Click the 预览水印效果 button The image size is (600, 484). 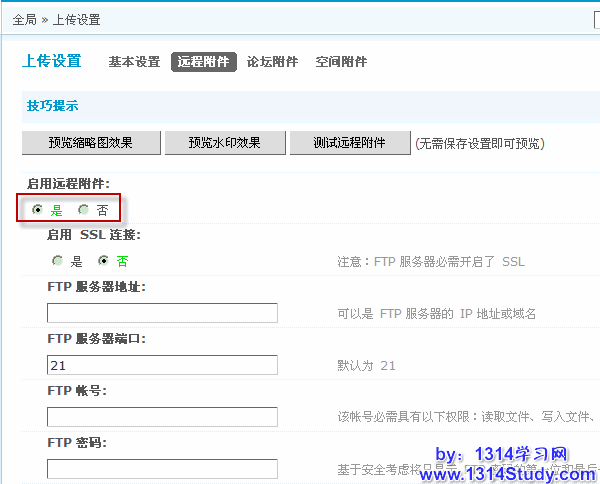(x=224, y=142)
